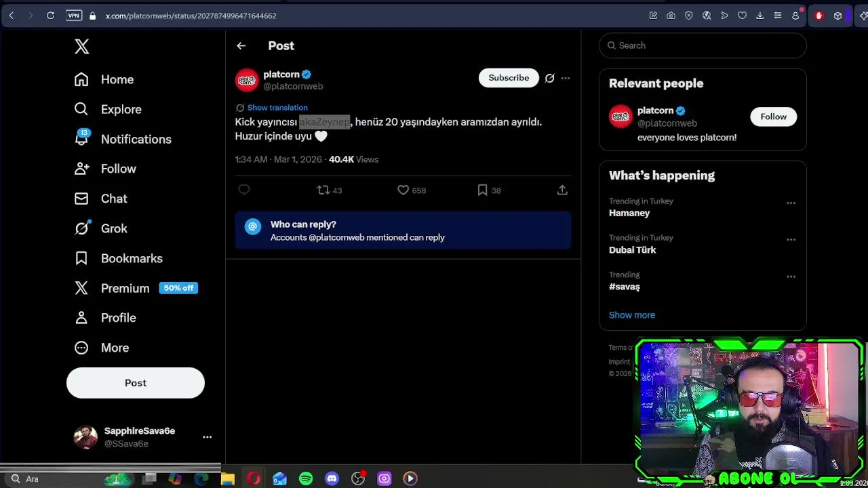Open platcorn name in Relevant people
This screenshot has width=868, height=488.
[x=655, y=110]
